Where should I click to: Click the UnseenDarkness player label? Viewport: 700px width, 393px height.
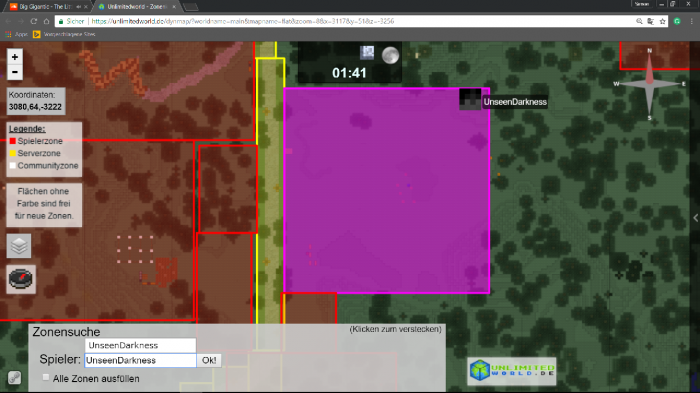[515, 102]
